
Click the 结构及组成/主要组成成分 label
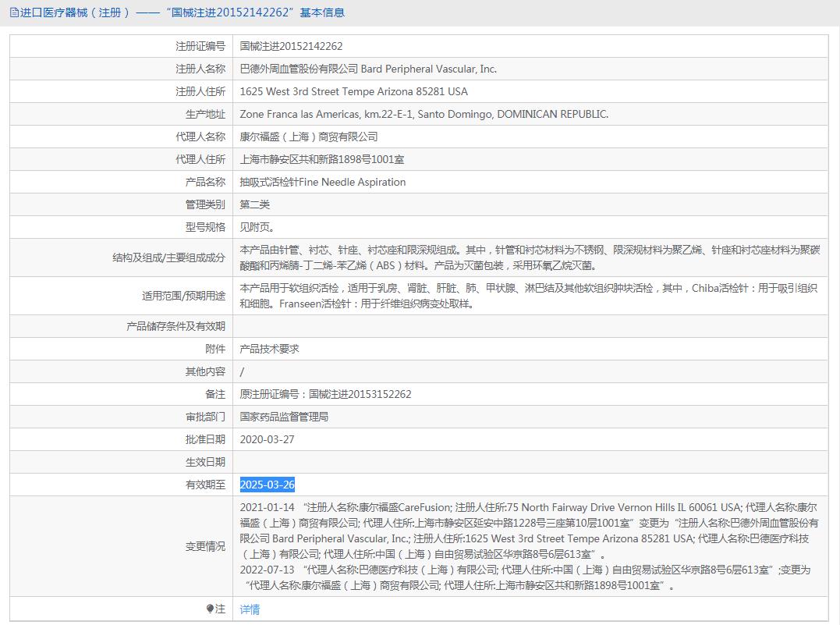[168, 257]
